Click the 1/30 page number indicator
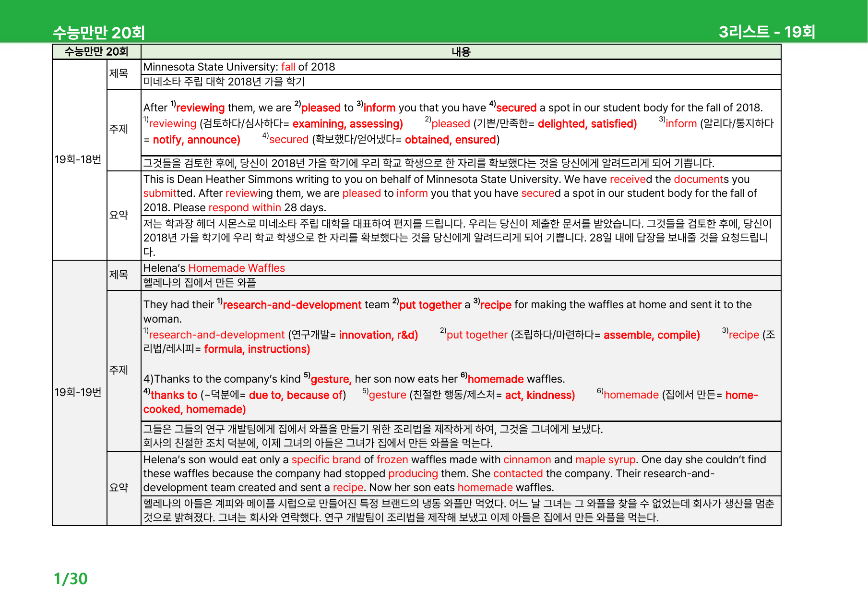868x614 pixels. (x=71, y=578)
